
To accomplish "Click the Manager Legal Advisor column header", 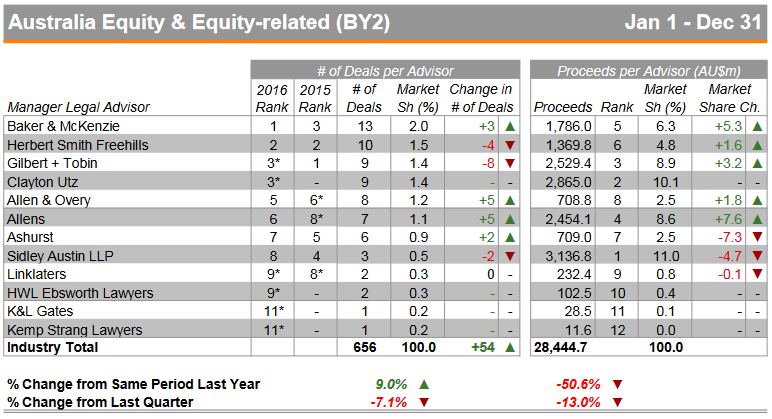I will pos(78,107).
